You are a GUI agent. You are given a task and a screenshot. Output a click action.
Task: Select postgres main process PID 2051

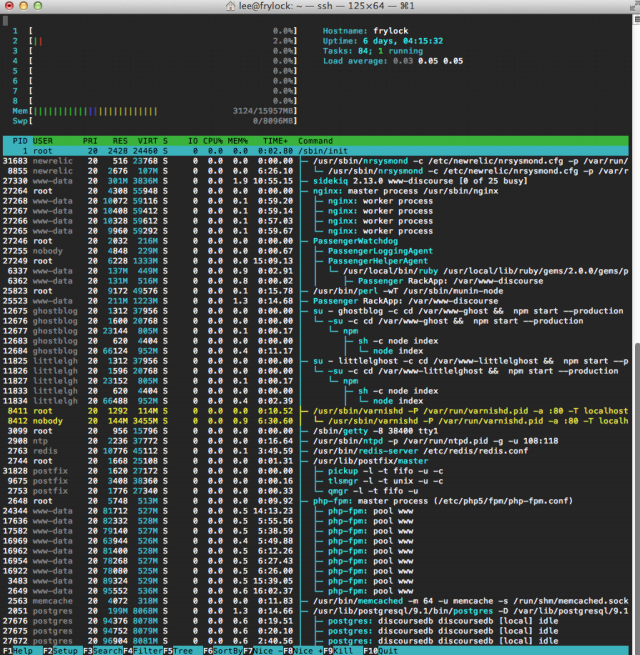tap(315, 611)
